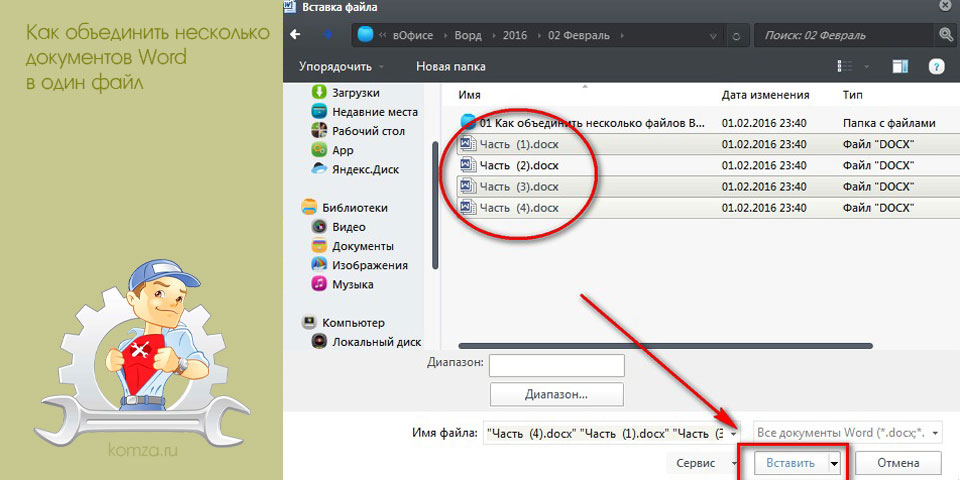Click the Word icon of Часть (3).docx
Viewport: 960px width, 480px height.
pos(468,186)
